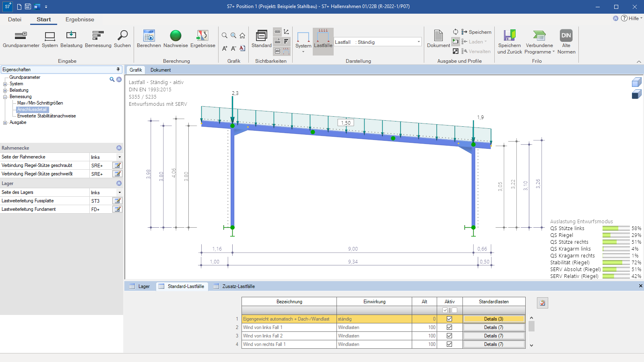Open the Datei menu tab

(14, 19)
